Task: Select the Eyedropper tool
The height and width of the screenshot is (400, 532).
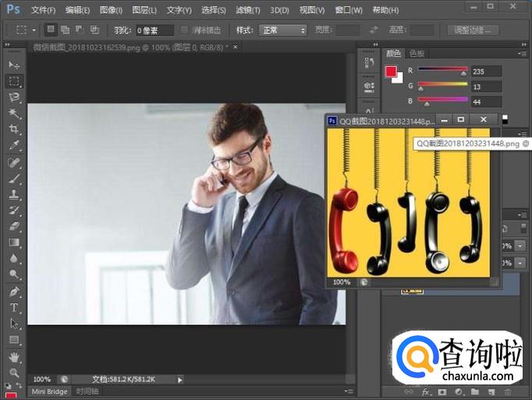Action: pyautogui.click(x=14, y=145)
